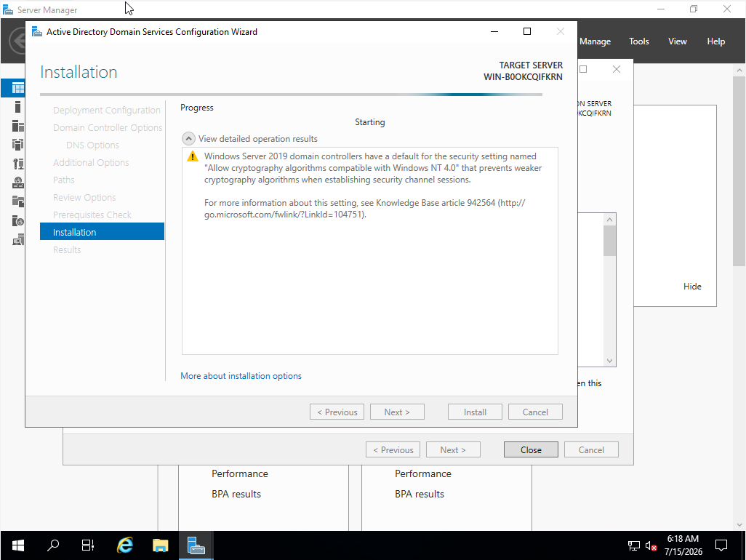Image resolution: width=746 pixels, height=560 pixels.
Task: Open the laptop-and-server role sidebar icon
Action: (x=17, y=240)
